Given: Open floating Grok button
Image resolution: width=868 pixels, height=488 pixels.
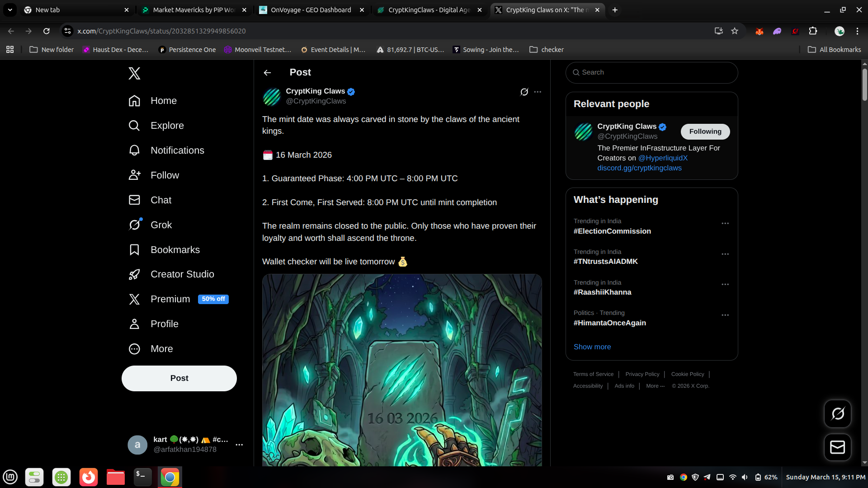Looking at the screenshot, I should click(837, 413).
